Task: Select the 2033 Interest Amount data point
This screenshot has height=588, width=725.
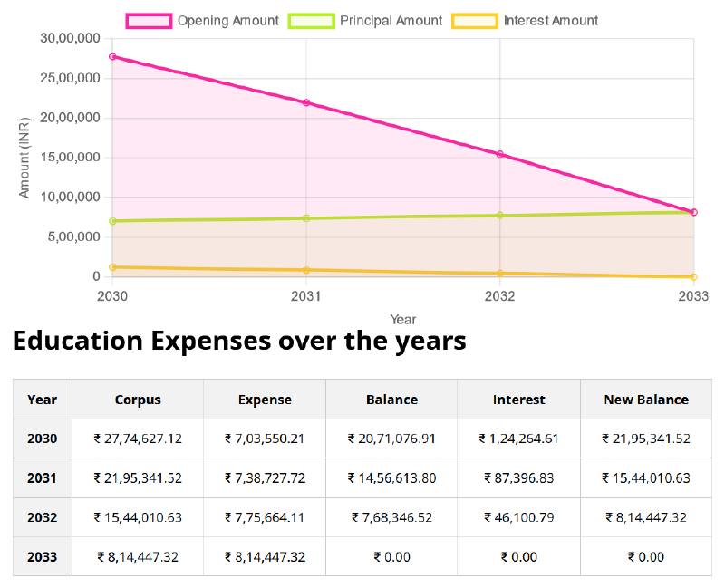Action: pos(694,276)
